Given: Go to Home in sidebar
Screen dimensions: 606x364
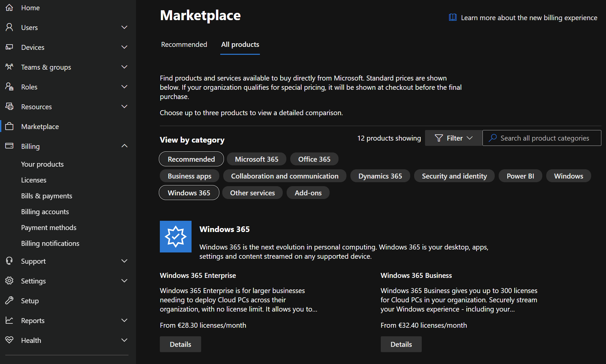Looking at the screenshot, I should point(68,8).
